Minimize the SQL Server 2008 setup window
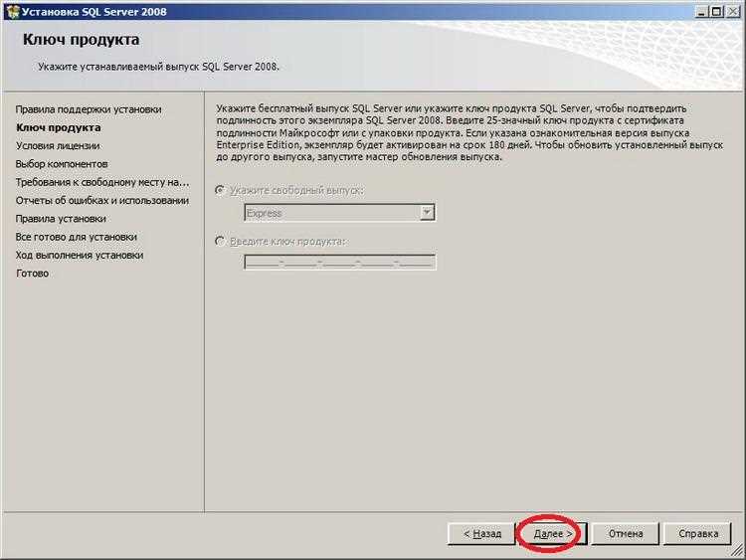746x560 pixels. tap(701, 11)
